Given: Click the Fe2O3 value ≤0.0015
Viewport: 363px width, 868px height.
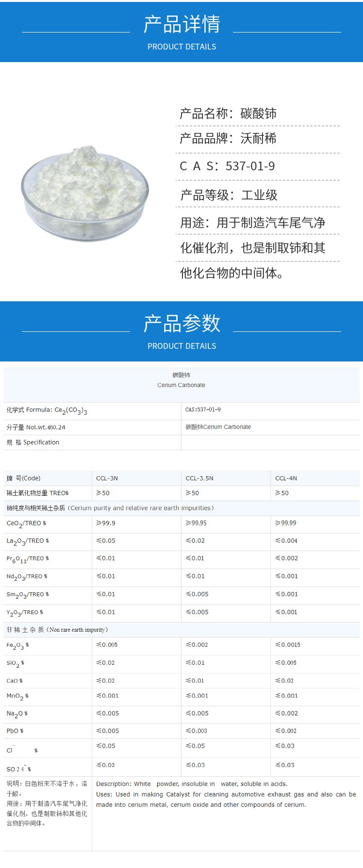Looking at the screenshot, I should (x=288, y=645).
